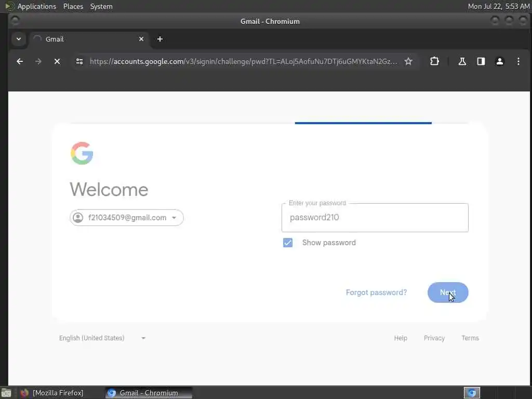Click the Forgot password? link
The height and width of the screenshot is (399, 532).
click(376, 292)
